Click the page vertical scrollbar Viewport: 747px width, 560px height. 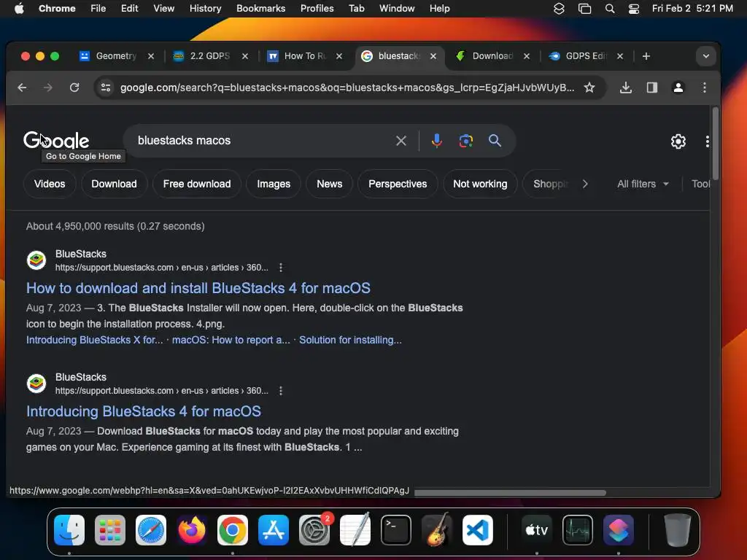point(715,143)
